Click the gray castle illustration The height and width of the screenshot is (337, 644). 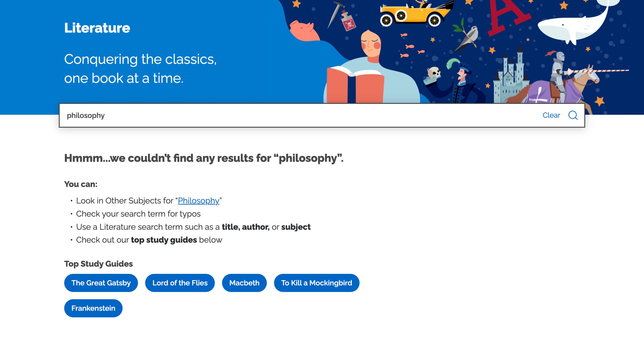click(x=510, y=77)
